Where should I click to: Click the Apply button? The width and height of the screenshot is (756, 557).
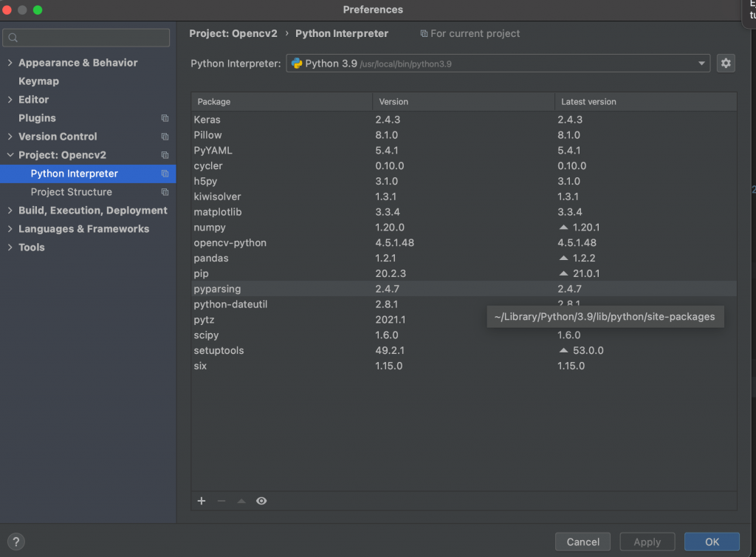pos(647,541)
